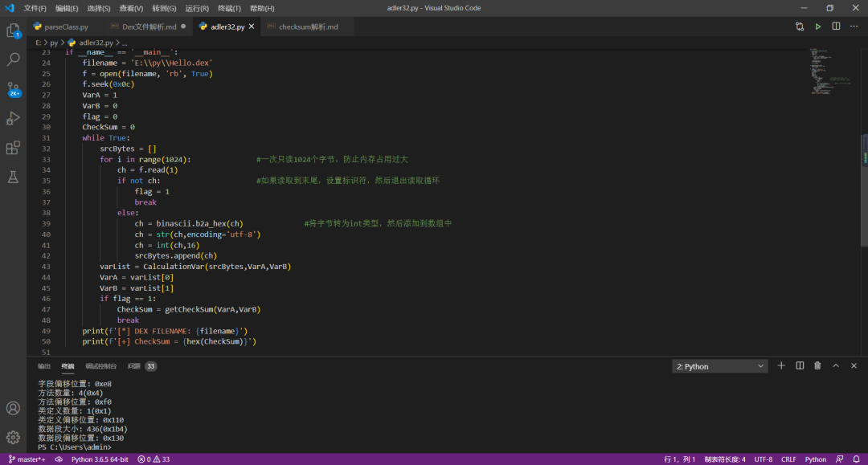Open the terminal selector dropdown 2: Python

click(x=719, y=366)
